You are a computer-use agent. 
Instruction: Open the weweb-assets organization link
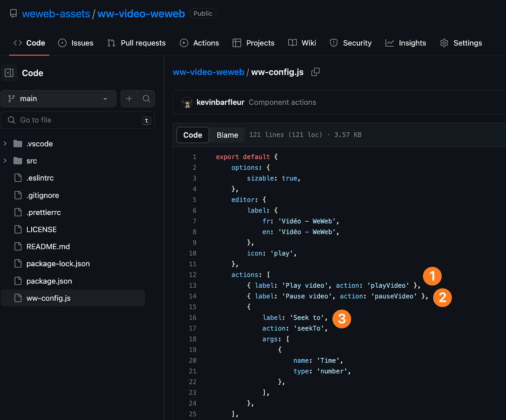point(56,13)
